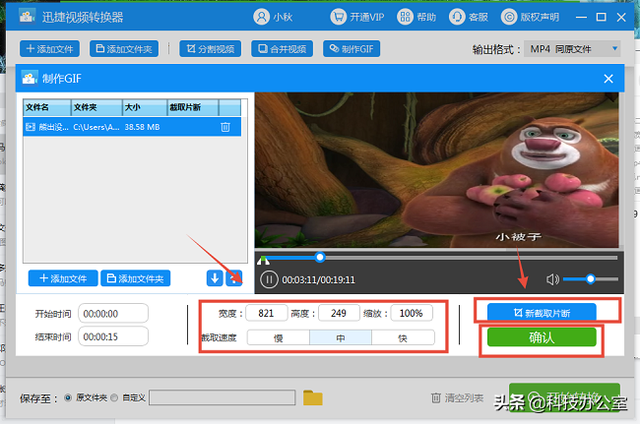
Task: Click the save path text field
Action: 222,397
